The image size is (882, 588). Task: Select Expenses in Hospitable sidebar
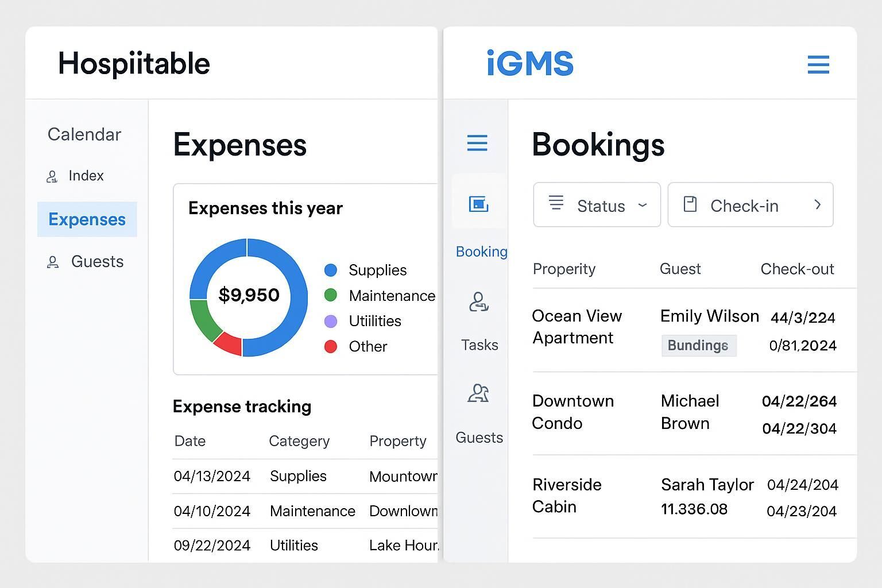click(x=87, y=219)
